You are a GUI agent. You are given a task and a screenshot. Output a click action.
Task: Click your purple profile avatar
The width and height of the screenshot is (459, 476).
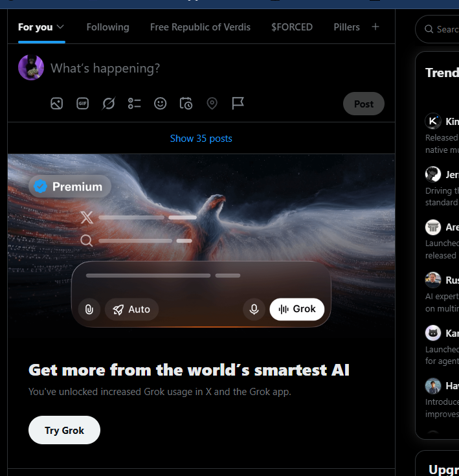(x=31, y=67)
